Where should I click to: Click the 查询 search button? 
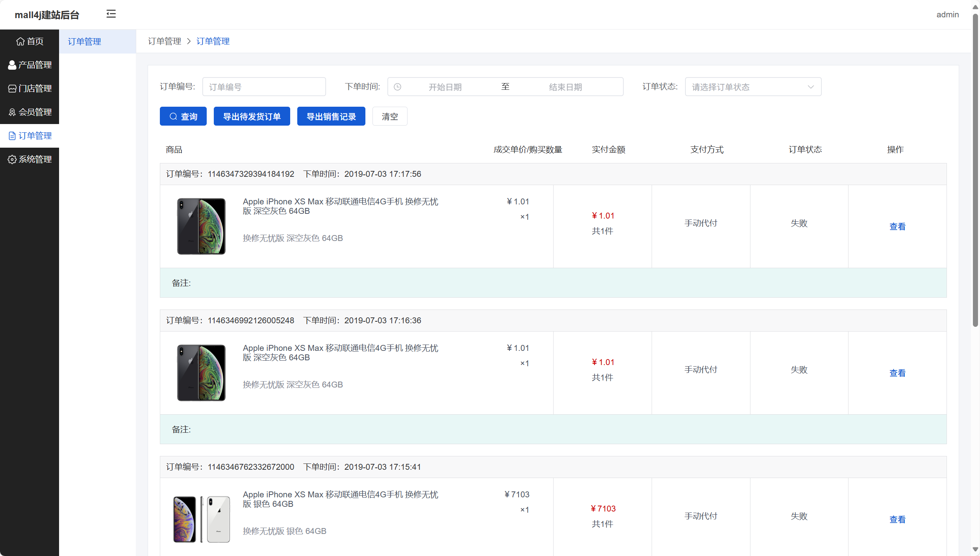coord(183,117)
